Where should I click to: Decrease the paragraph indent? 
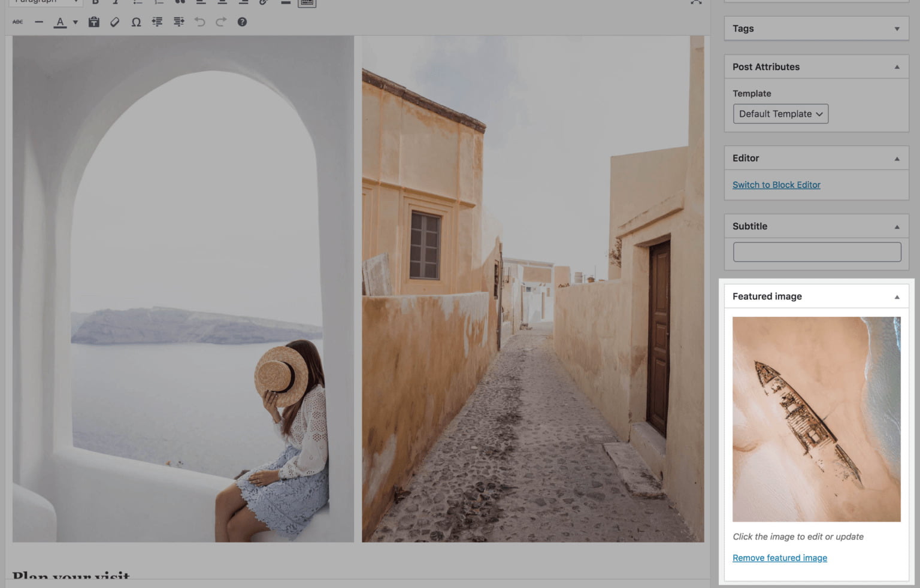pos(157,22)
